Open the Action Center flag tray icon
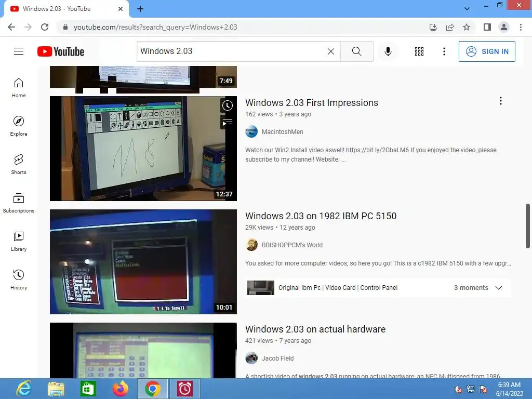Viewport: 532px width, 399px height. point(483,389)
